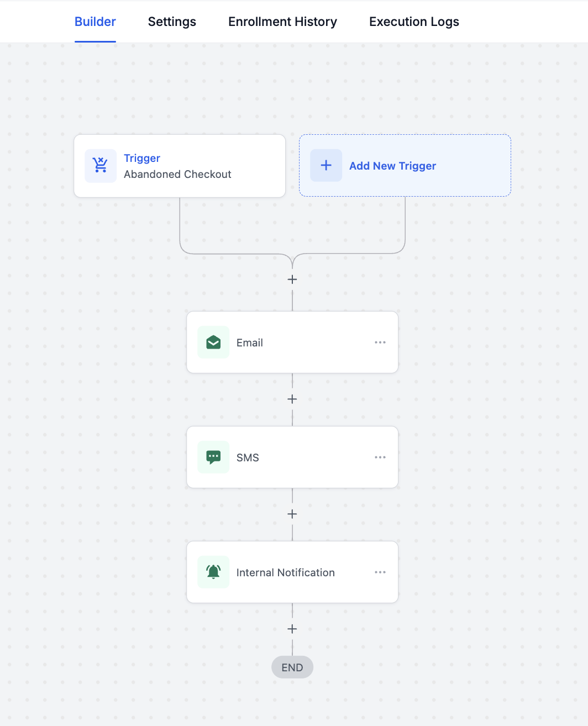This screenshot has width=588, height=726.
Task: Open the Enrollment History tab
Action: click(282, 22)
